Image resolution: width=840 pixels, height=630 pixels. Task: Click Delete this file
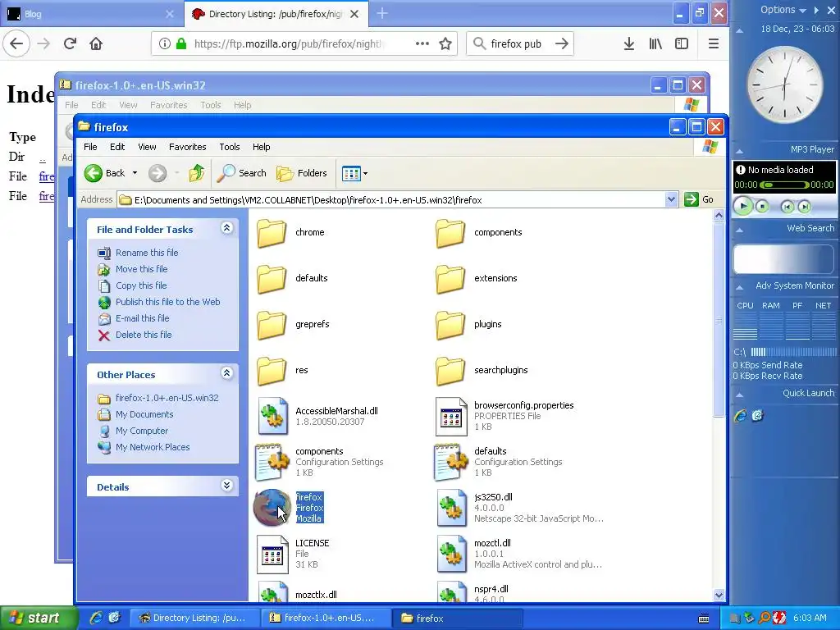pos(144,335)
